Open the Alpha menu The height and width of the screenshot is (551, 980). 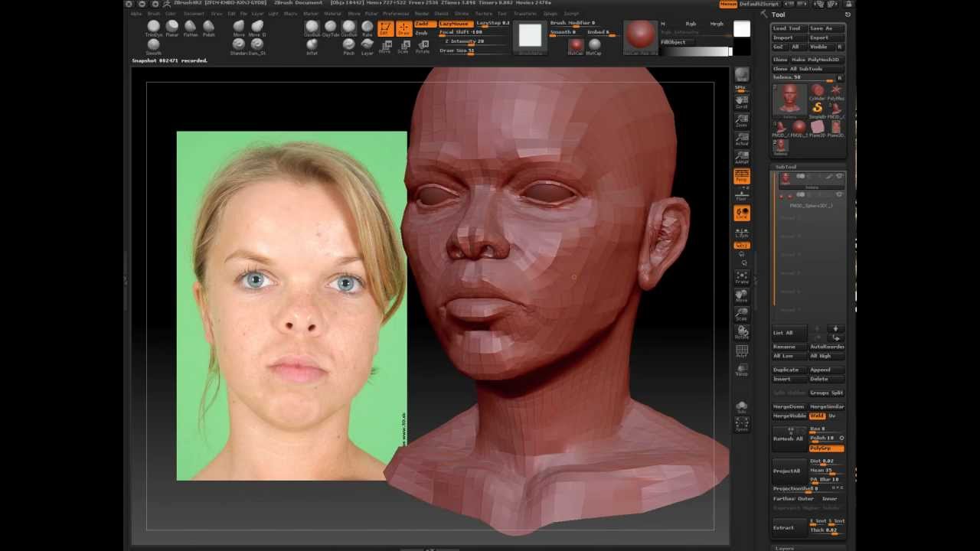pos(136,14)
